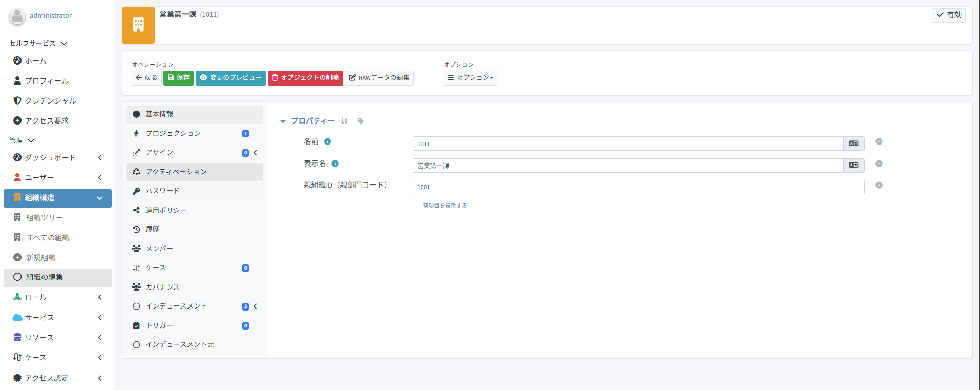Select the 基本情報 tab
The image size is (980, 390).
click(195, 114)
